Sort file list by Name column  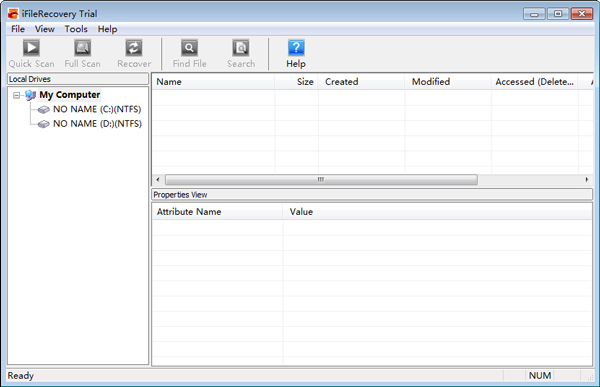click(x=213, y=82)
